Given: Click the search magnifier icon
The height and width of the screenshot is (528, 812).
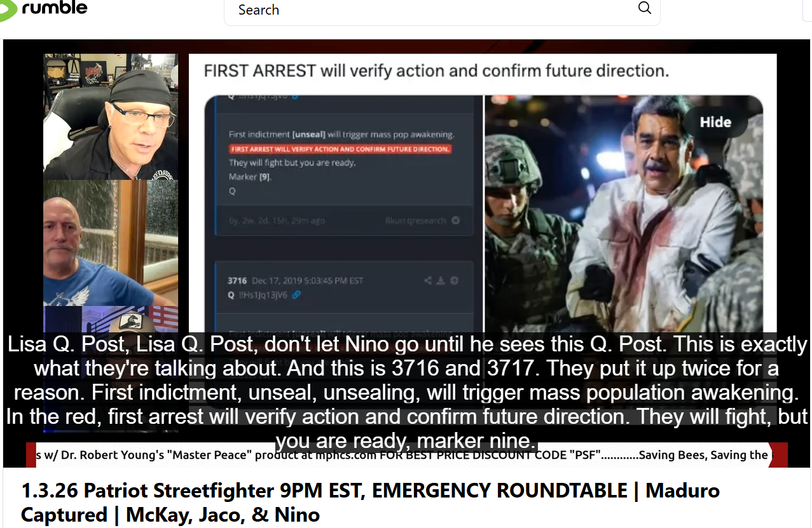Looking at the screenshot, I should point(644,8).
